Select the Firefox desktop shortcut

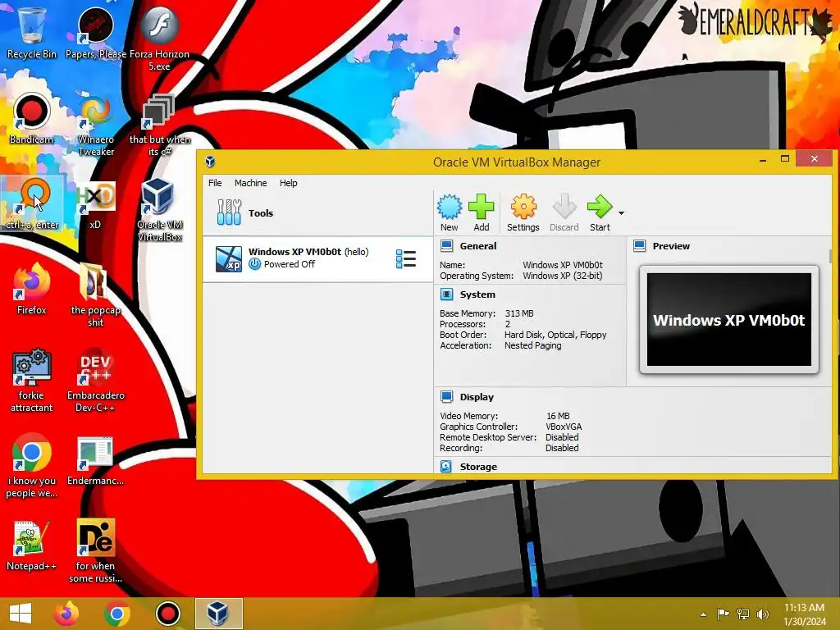tap(32, 290)
